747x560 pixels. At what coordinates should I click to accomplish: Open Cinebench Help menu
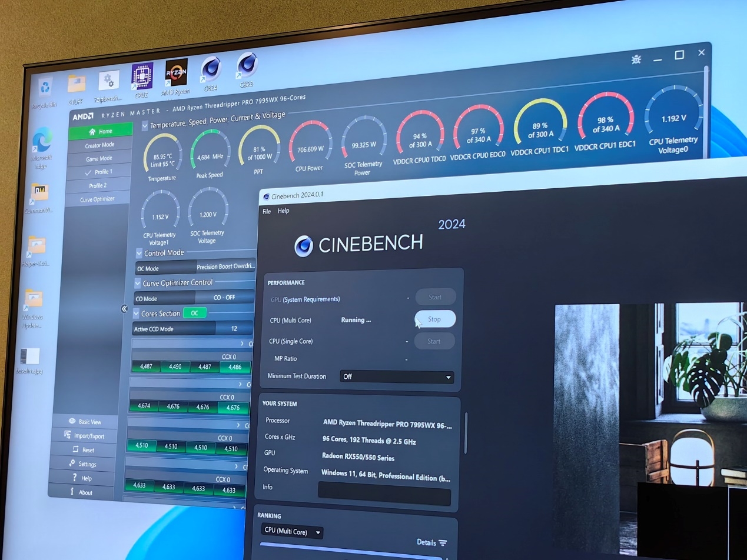point(284,211)
